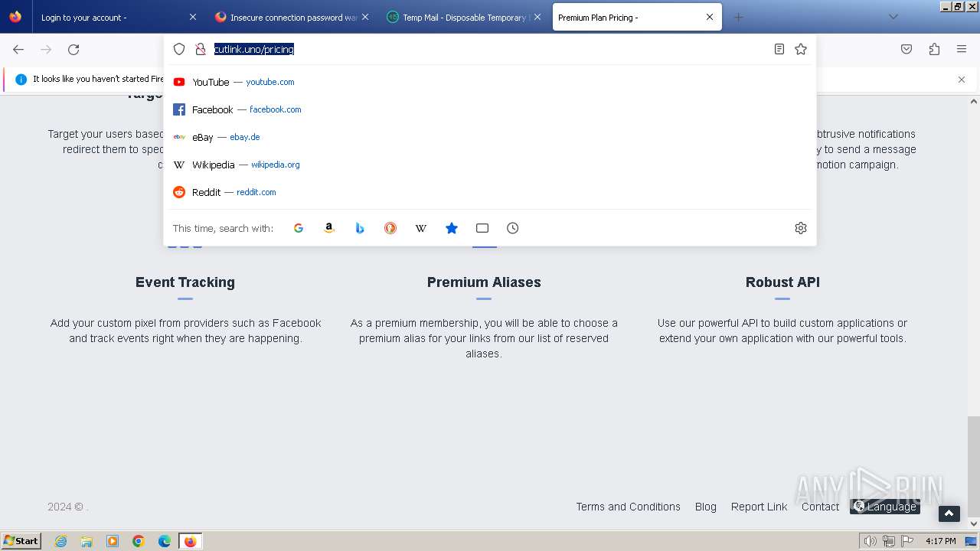
Task: Open the Extensions puzzle icon
Action: (x=934, y=49)
